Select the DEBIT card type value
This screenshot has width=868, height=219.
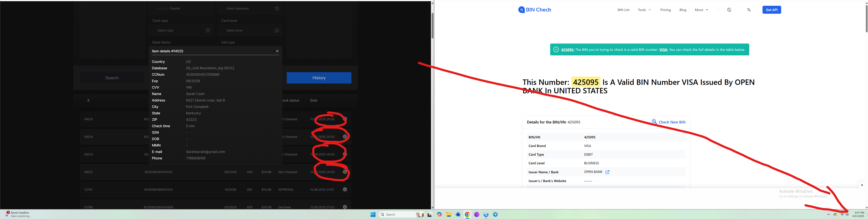[588, 154]
